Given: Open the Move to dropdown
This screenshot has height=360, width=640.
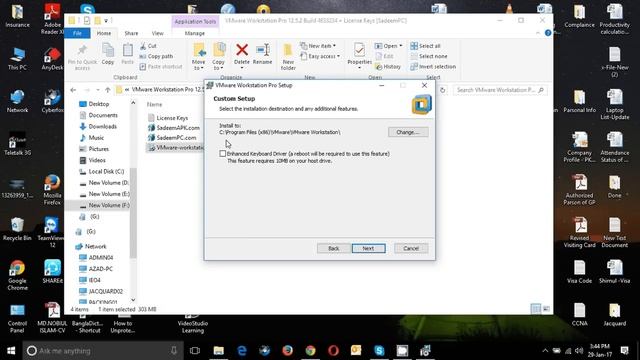Looking at the screenshot, I should [199, 56].
